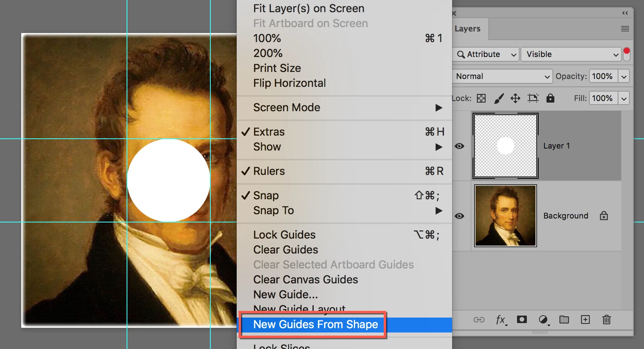Choose Fit Layer(s) on Screen

[344, 8]
